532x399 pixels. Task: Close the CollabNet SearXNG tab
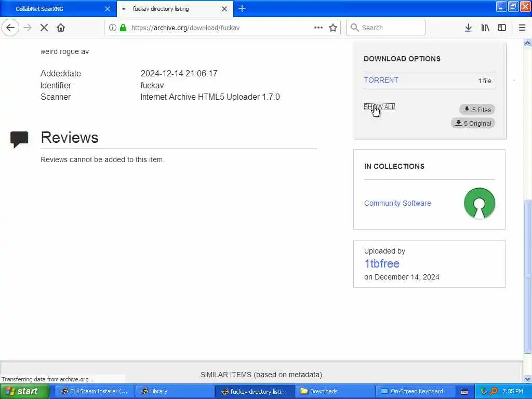[x=108, y=9]
